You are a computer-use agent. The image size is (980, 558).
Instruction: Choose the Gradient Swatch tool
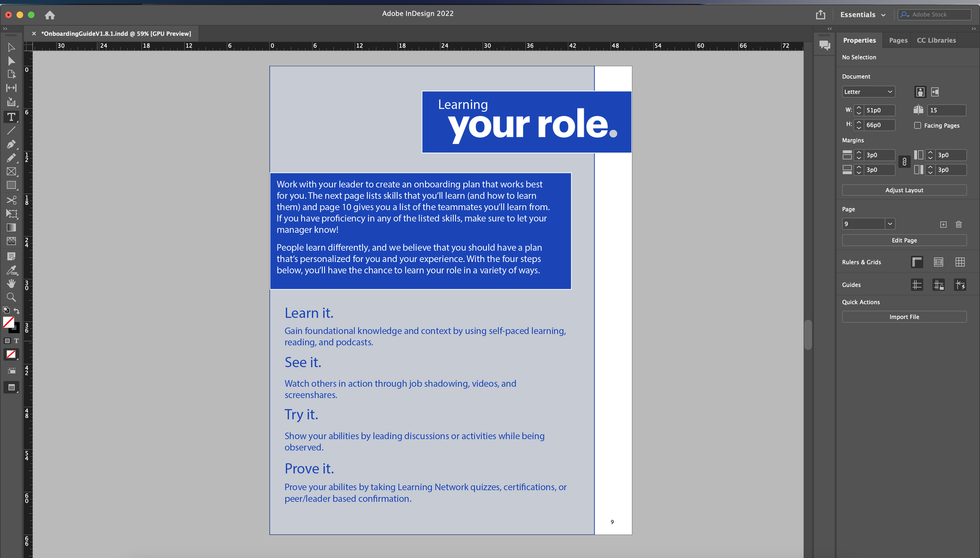(x=11, y=228)
